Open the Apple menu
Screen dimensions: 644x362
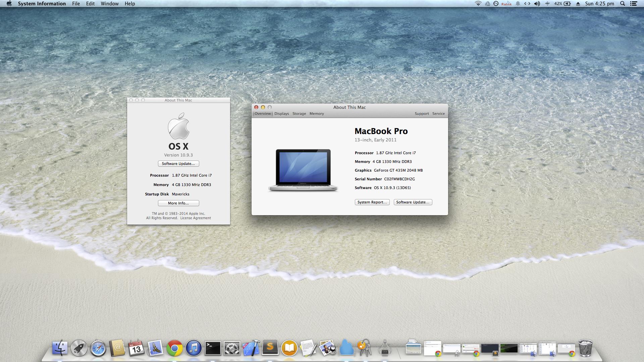[x=9, y=4]
